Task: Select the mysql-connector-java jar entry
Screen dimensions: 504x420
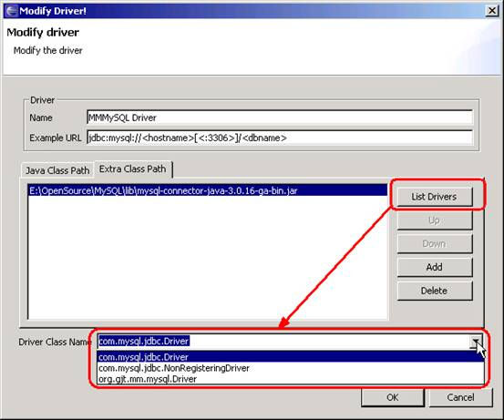Action: point(208,191)
